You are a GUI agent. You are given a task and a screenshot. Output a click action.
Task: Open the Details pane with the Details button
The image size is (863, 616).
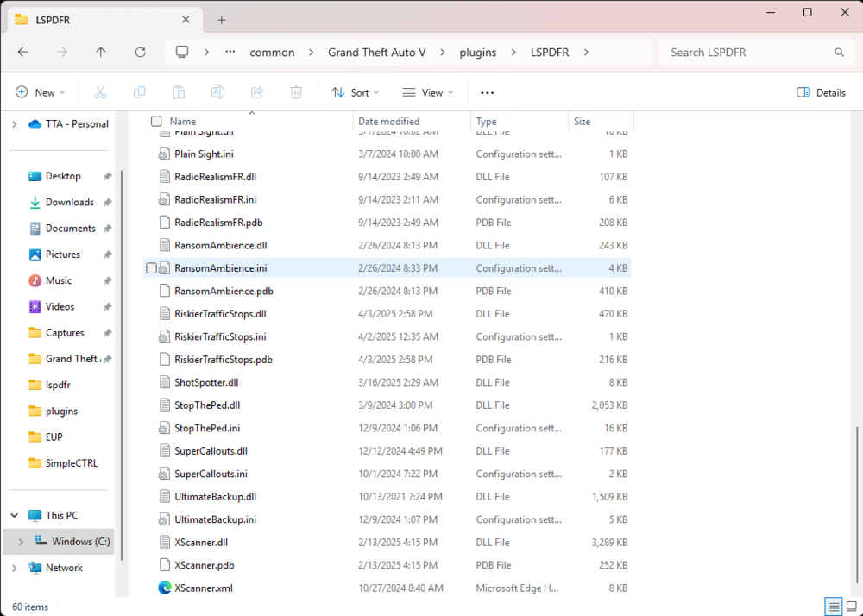click(x=819, y=92)
